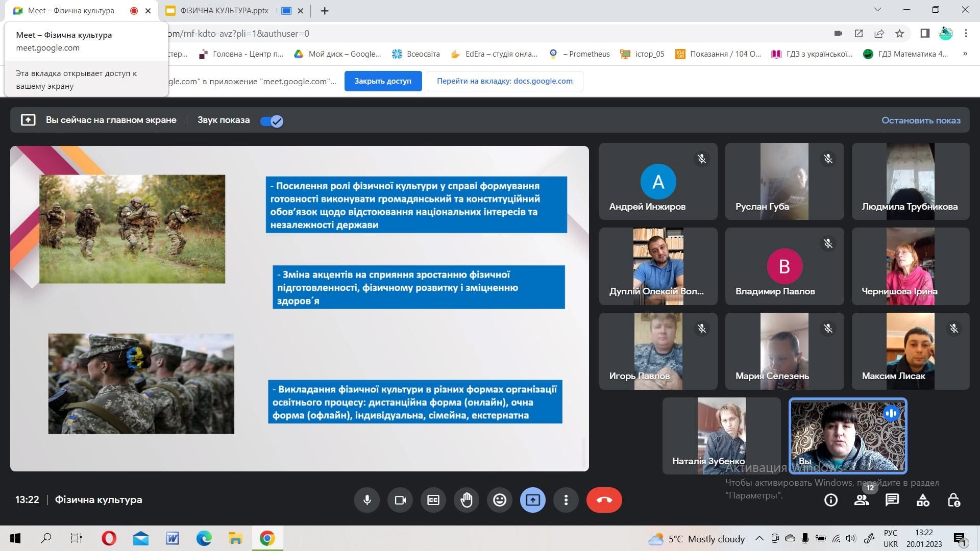
Task: Open Windows Start menu
Action: 15,538
